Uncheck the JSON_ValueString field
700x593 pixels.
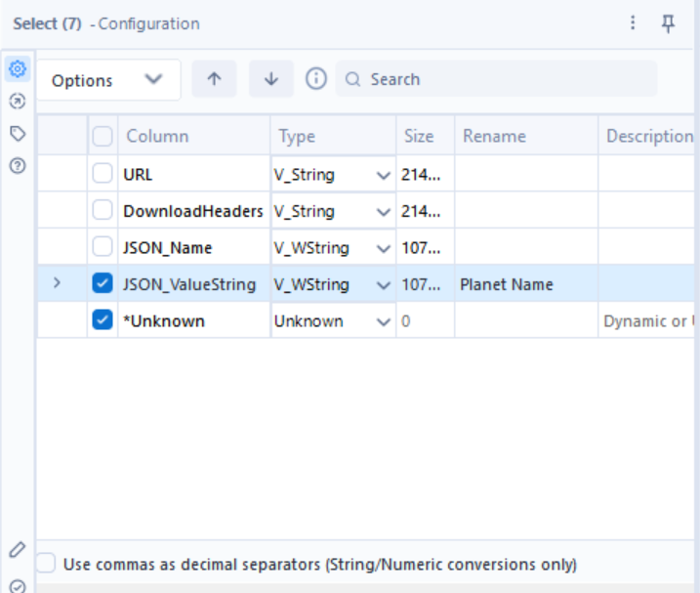(102, 284)
